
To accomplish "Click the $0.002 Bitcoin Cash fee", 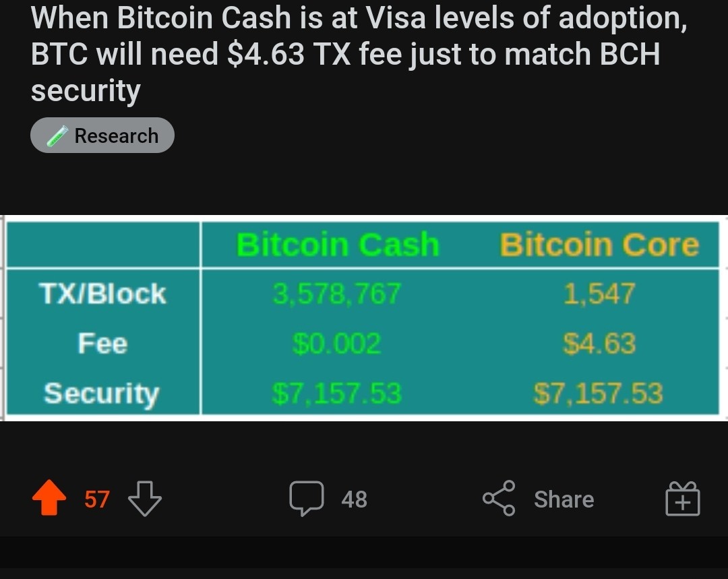I will pyautogui.click(x=336, y=344).
